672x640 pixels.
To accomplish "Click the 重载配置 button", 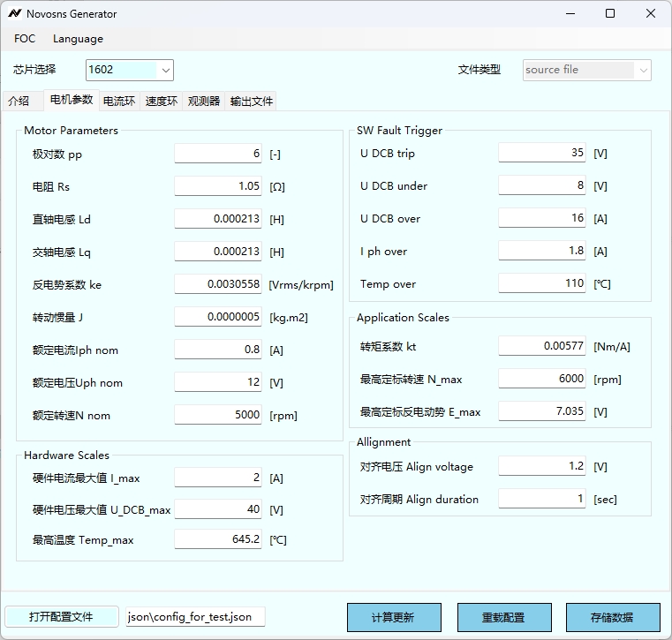I will click(x=503, y=617).
